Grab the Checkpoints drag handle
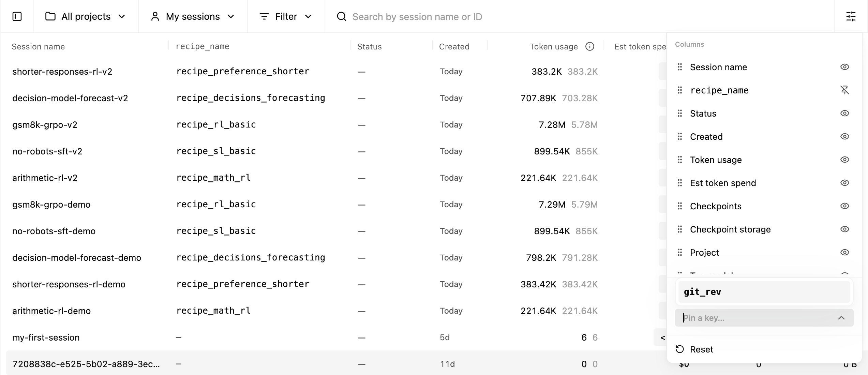Viewport: 868px width, 375px height. tap(680, 206)
